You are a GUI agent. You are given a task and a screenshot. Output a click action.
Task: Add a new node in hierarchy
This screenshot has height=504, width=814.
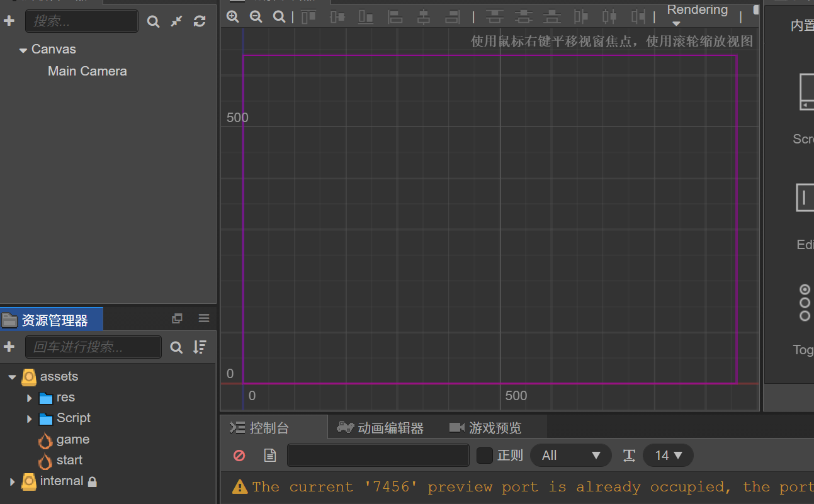tap(9, 21)
